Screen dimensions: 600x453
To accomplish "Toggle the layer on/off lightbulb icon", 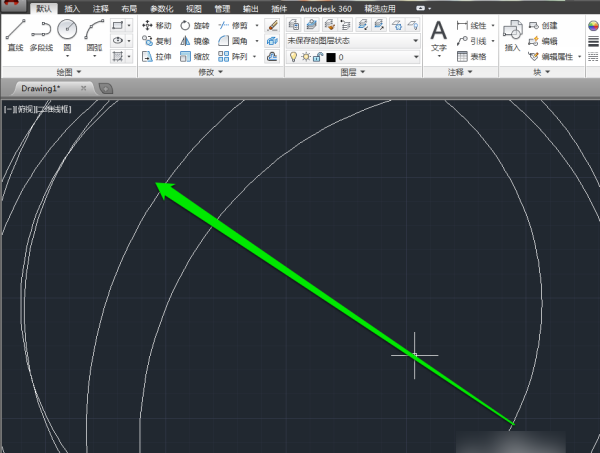I will [x=293, y=58].
